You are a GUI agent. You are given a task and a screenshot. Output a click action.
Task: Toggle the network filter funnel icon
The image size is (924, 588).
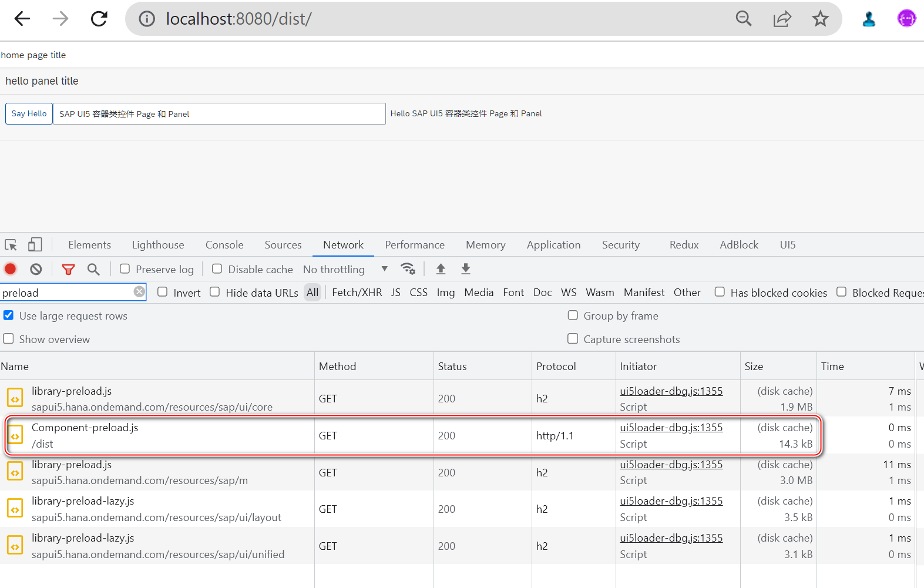[68, 269]
